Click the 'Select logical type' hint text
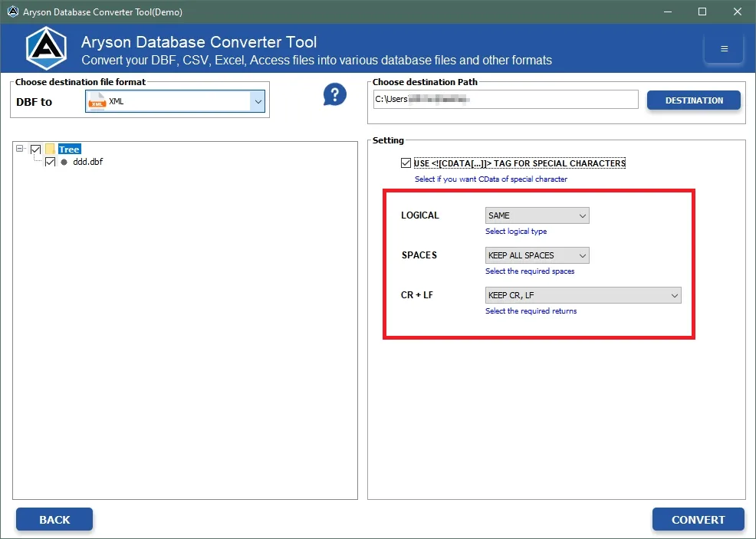Image resolution: width=756 pixels, height=539 pixels. click(x=516, y=232)
